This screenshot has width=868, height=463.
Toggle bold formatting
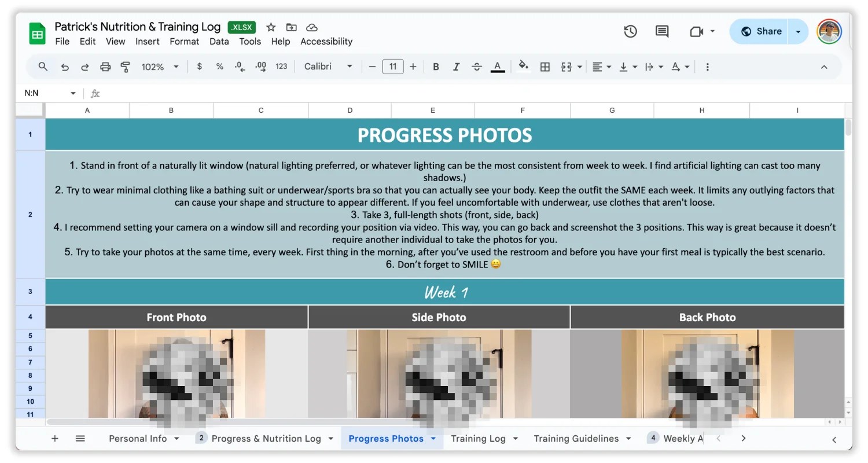(x=436, y=67)
